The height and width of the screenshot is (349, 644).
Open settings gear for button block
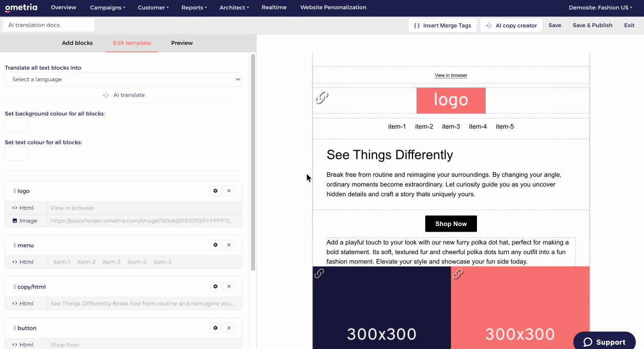click(216, 328)
